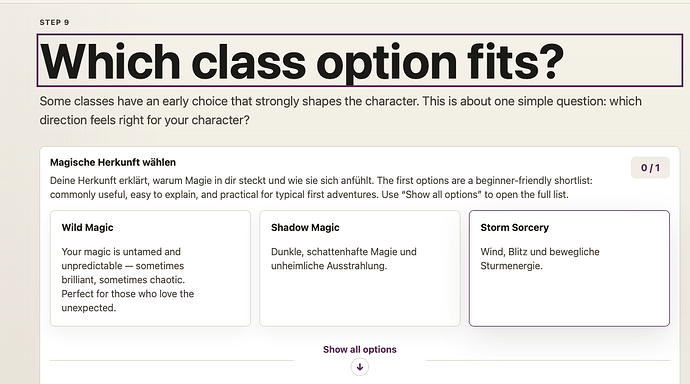
Task: Click the down arrow circle icon
Action: pos(360,367)
